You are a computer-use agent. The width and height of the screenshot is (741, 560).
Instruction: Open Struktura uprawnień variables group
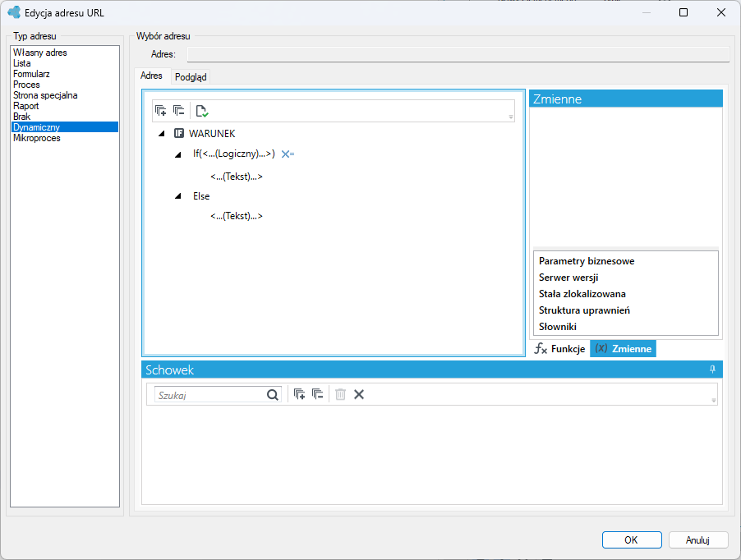click(x=585, y=310)
